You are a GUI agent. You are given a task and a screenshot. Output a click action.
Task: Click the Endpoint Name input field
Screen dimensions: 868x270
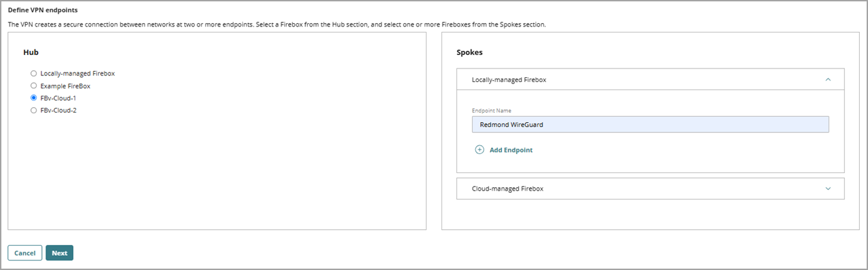pos(650,125)
